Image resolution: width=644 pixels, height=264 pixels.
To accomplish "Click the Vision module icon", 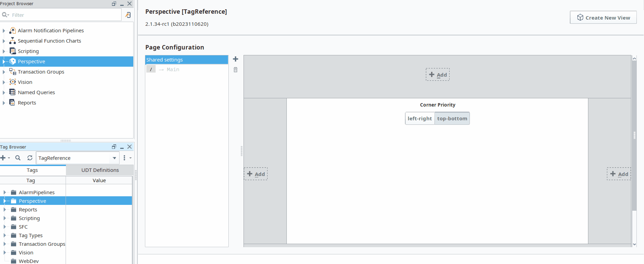I will (13, 82).
